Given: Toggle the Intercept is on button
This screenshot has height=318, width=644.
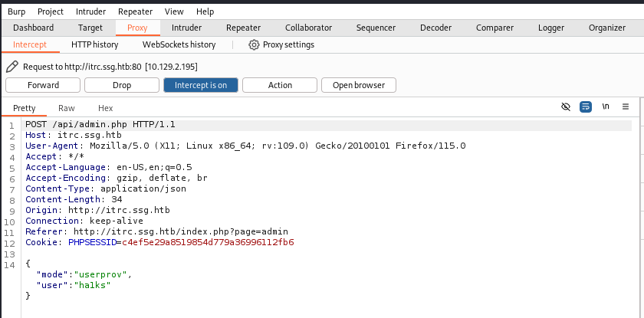Looking at the screenshot, I should pyautogui.click(x=201, y=85).
